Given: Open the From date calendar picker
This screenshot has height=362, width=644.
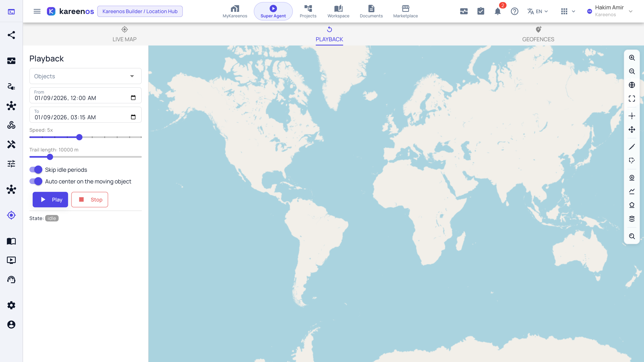Looking at the screenshot, I should tap(133, 98).
